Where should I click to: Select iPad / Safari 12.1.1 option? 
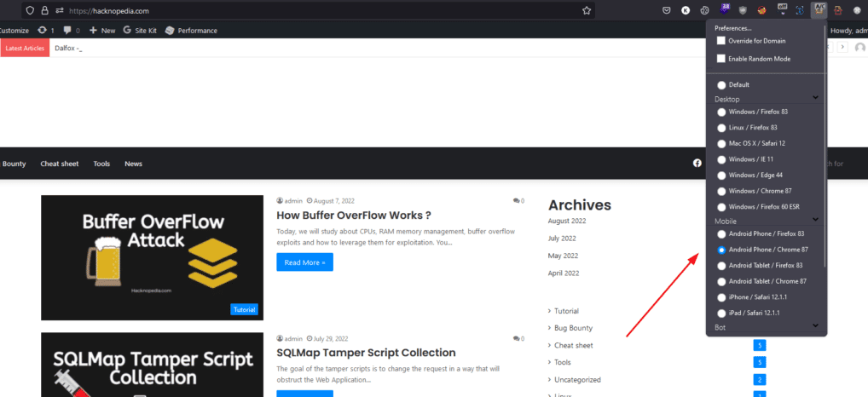(721, 313)
